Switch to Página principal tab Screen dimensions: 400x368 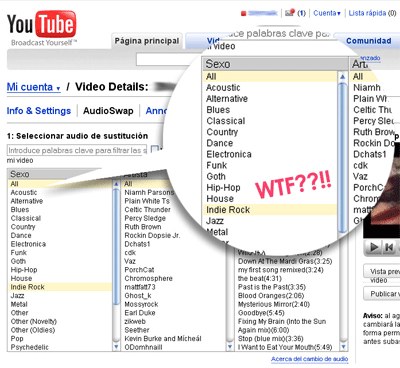(147, 41)
